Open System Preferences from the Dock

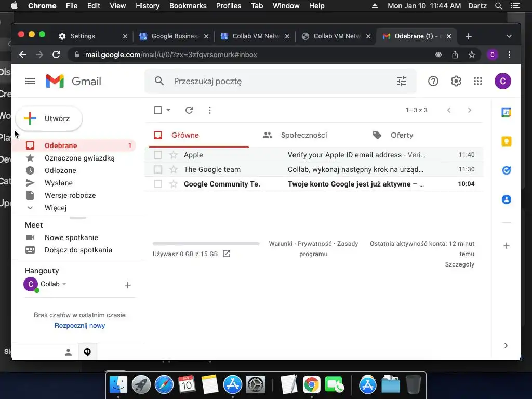[x=255, y=385]
